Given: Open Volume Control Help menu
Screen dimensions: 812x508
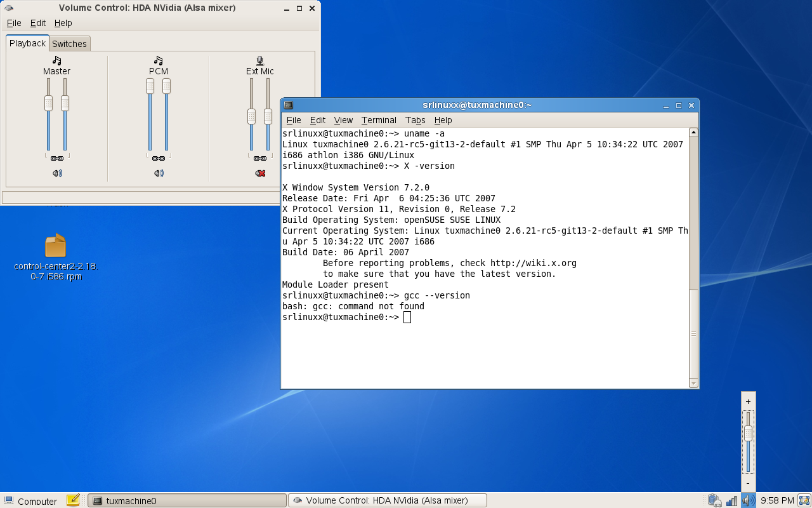Looking at the screenshot, I should point(63,23).
